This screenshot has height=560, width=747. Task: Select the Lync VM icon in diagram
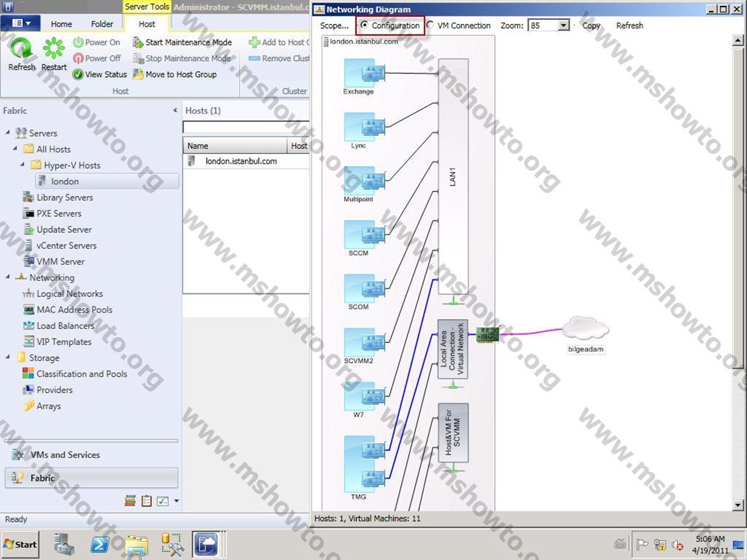(x=364, y=127)
